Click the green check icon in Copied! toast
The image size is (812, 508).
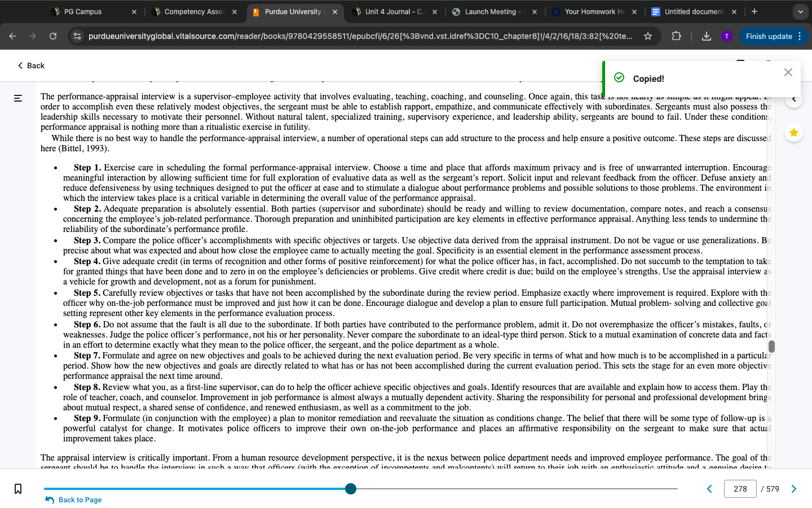coord(619,78)
